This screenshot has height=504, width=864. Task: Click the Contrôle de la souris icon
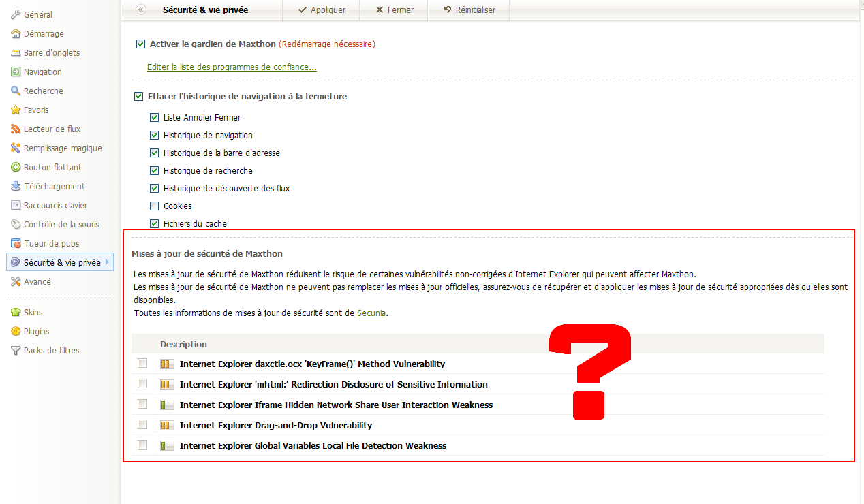(x=16, y=225)
